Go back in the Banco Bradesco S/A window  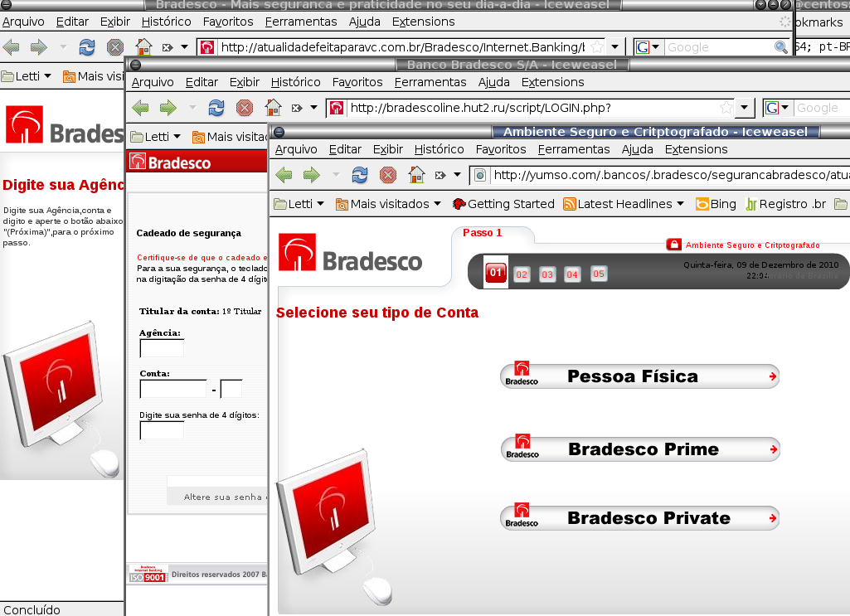tap(141, 108)
